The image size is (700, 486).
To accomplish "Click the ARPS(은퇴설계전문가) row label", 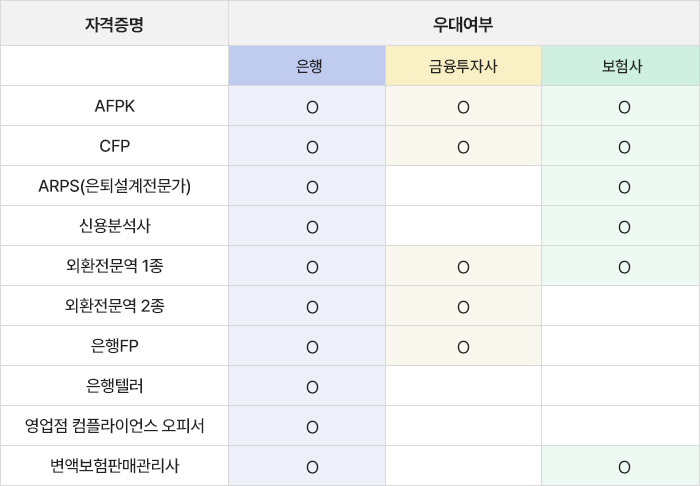I will pos(114,186).
